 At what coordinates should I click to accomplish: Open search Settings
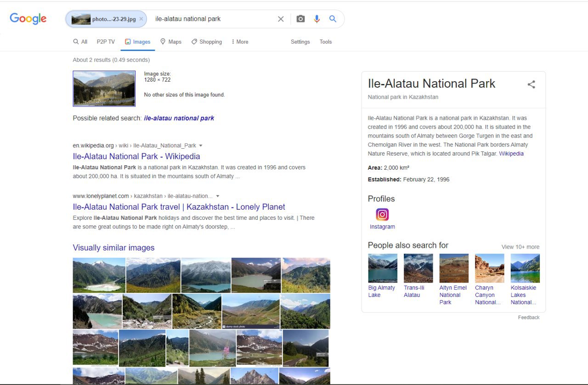coord(300,42)
